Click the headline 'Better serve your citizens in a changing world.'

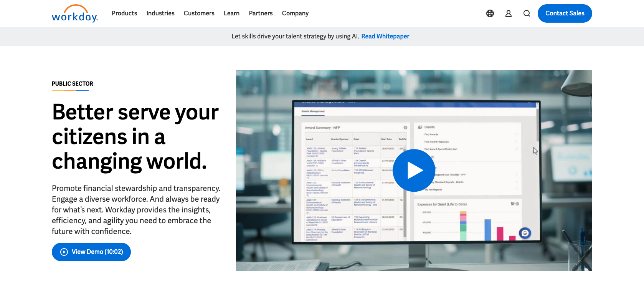[135, 136]
